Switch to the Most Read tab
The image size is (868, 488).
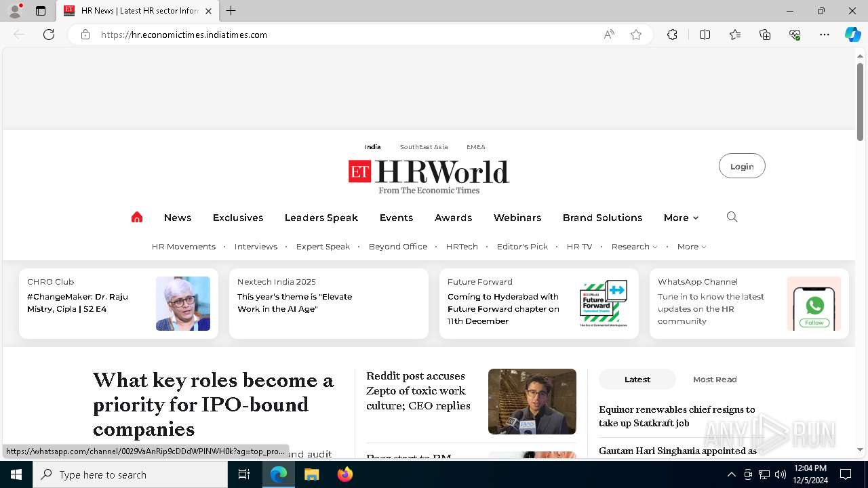point(715,380)
